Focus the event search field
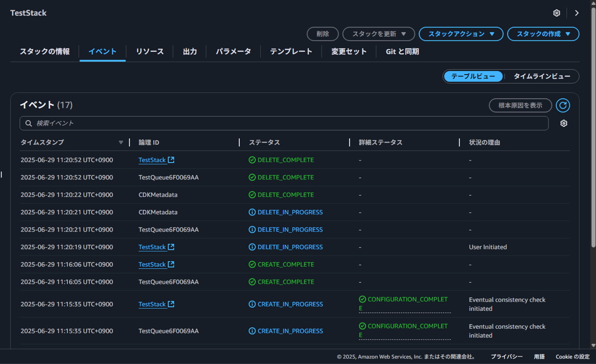This screenshot has height=364, width=596. click(284, 123)
